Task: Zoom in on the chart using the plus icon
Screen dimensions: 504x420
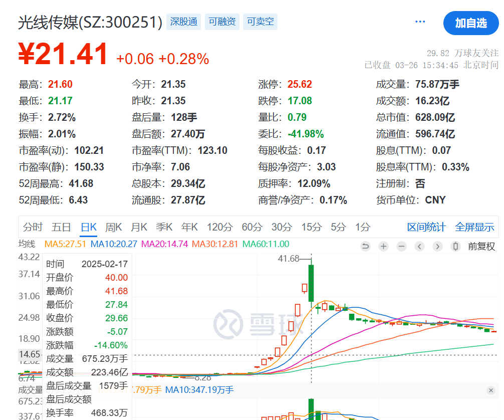Action: coord(383,246)
